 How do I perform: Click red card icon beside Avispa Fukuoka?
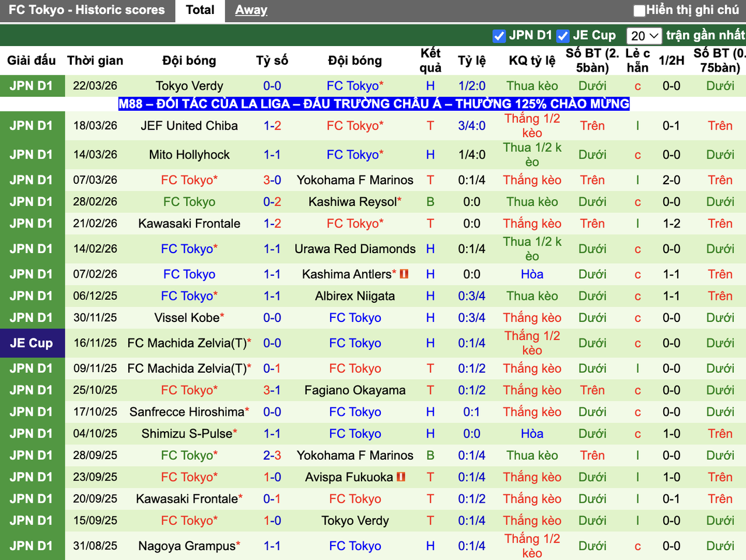(x=401, y=477)
